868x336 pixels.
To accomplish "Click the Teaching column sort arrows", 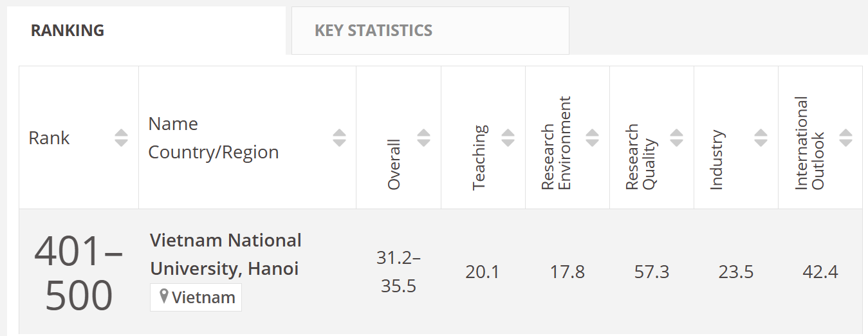I will [508, 138].
